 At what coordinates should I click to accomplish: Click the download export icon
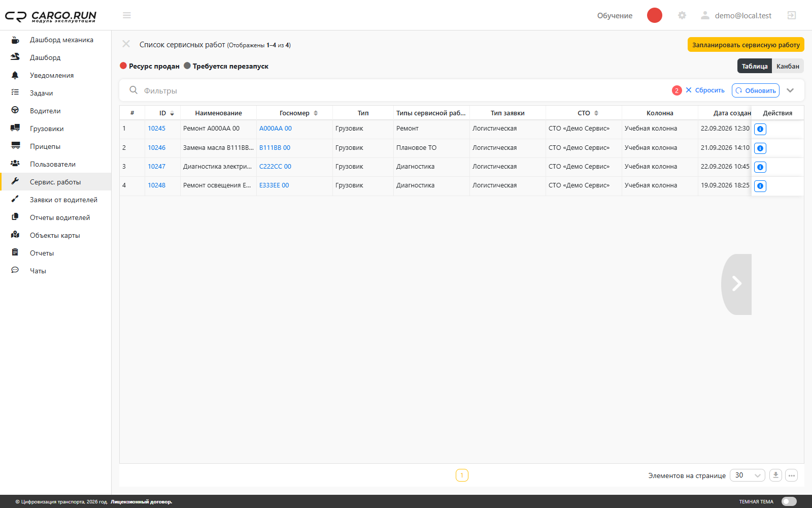pos(775,475)
